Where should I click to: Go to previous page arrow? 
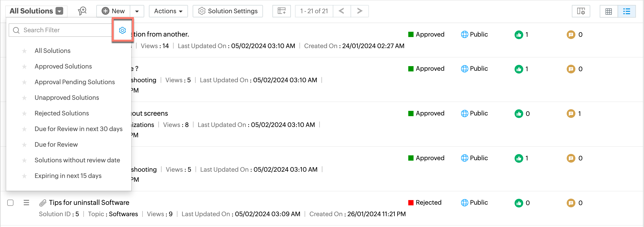pos(341,11)
